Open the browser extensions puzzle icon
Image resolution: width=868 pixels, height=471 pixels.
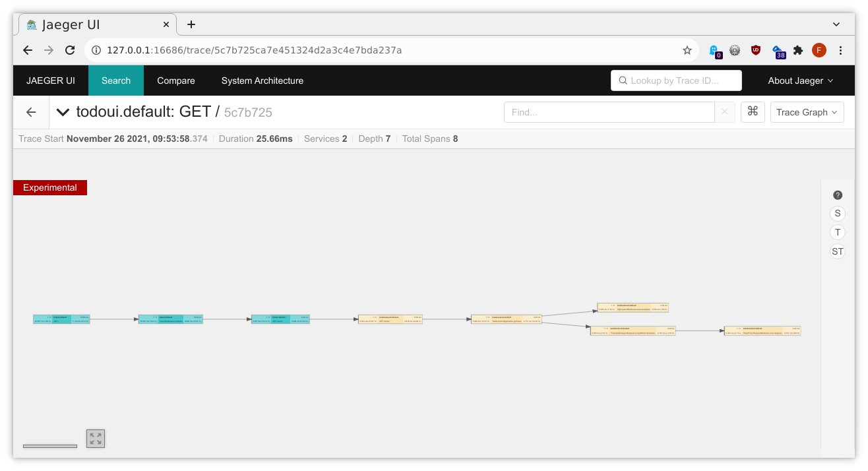(x=798, y=50)
